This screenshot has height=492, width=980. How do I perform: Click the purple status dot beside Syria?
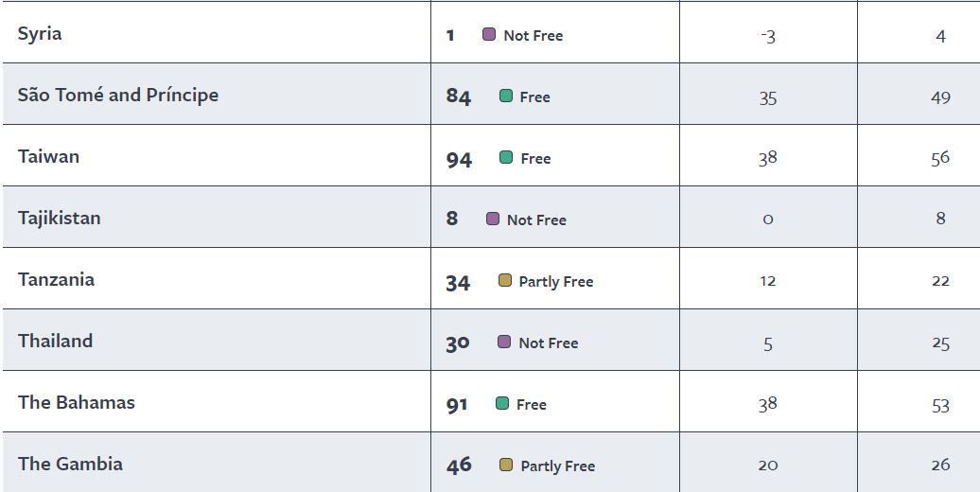pyautogui.click(x=489, y=35)
